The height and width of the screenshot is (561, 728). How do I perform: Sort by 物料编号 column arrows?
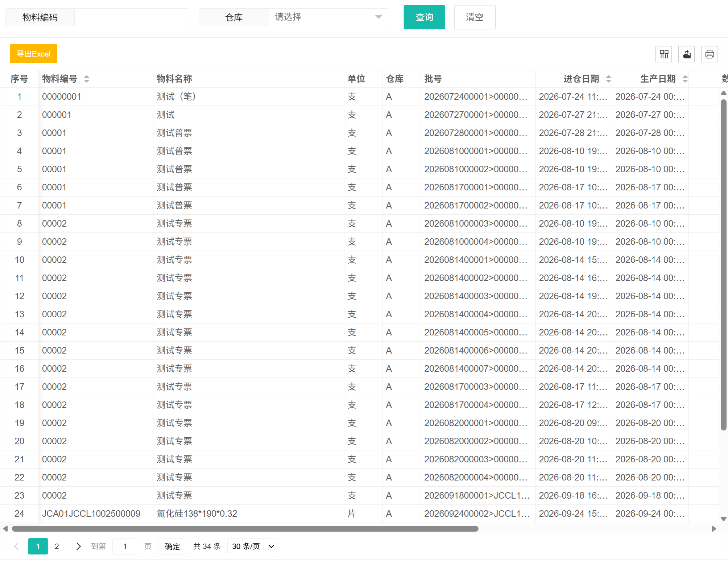click(x=87, y=79)
